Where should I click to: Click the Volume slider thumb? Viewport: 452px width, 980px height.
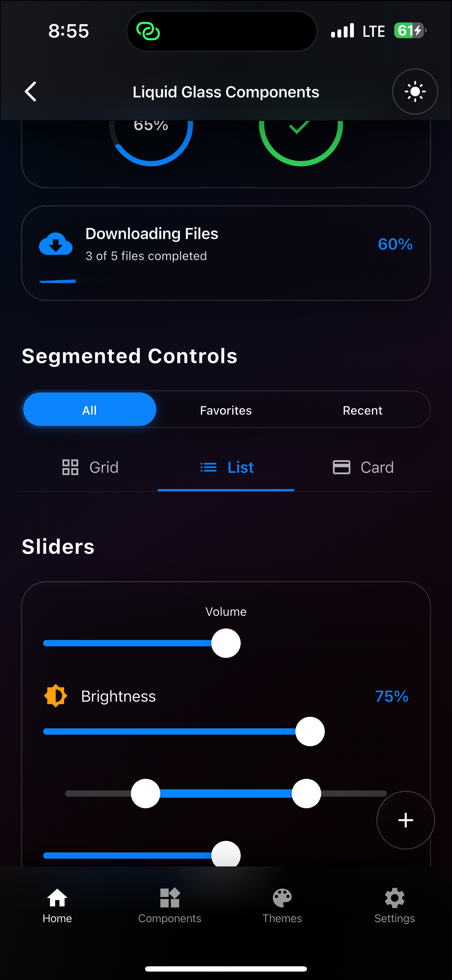tap(226, 643)
